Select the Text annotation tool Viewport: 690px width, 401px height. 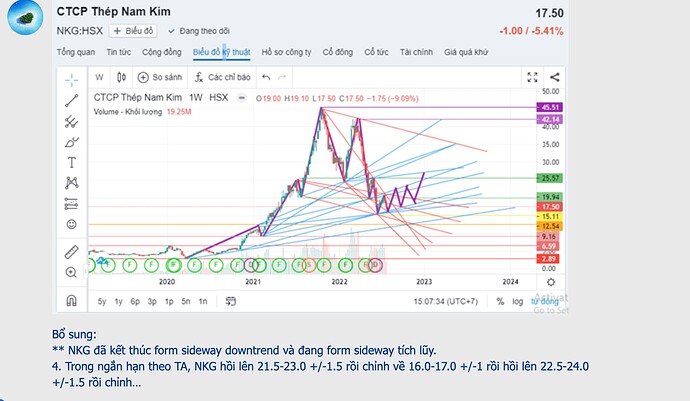coord(71,163)
